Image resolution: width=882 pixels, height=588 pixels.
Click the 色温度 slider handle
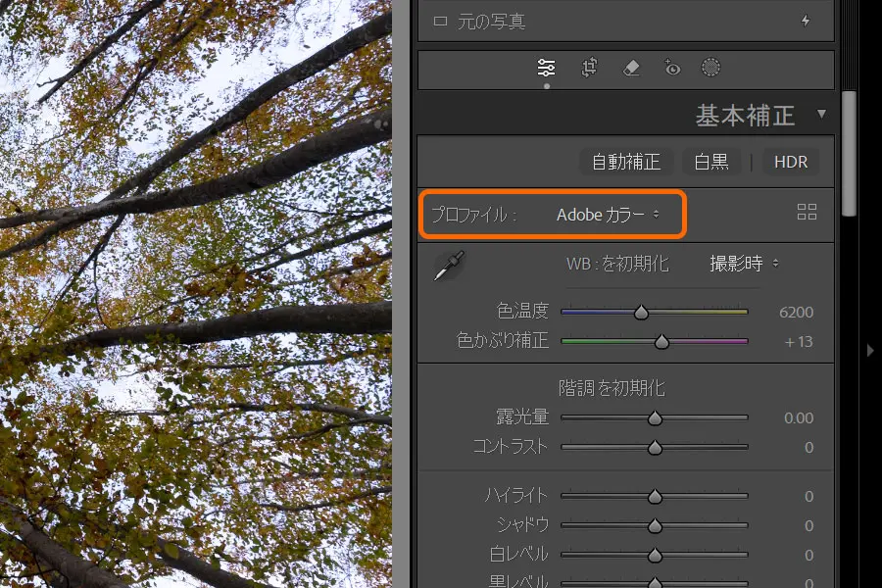tap(641, 313)
